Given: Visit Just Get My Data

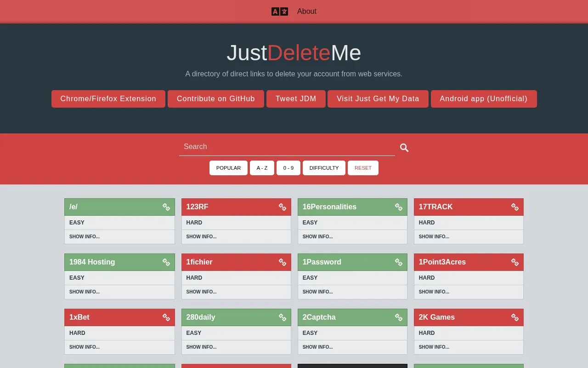Looking at the screenshot, I should coord(378,99).
